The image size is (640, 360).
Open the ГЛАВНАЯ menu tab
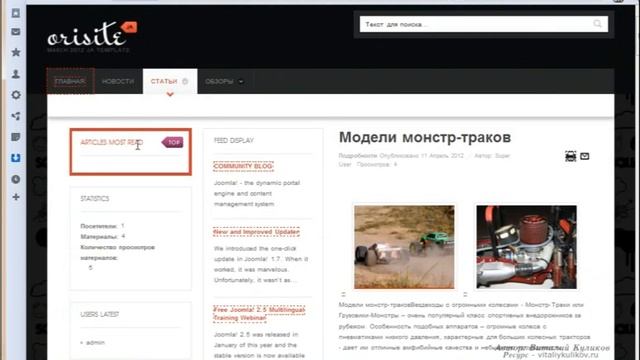[x=70, y=81]
